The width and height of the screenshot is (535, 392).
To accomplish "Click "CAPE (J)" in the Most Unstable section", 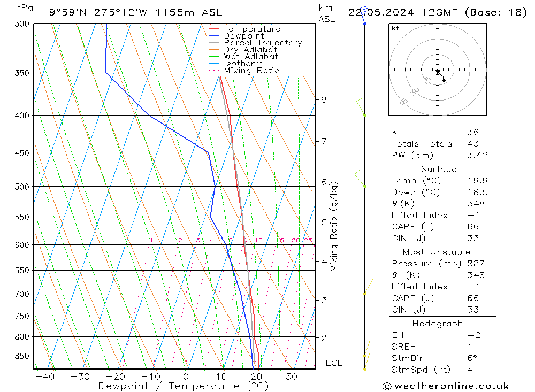I will (412, 298).
